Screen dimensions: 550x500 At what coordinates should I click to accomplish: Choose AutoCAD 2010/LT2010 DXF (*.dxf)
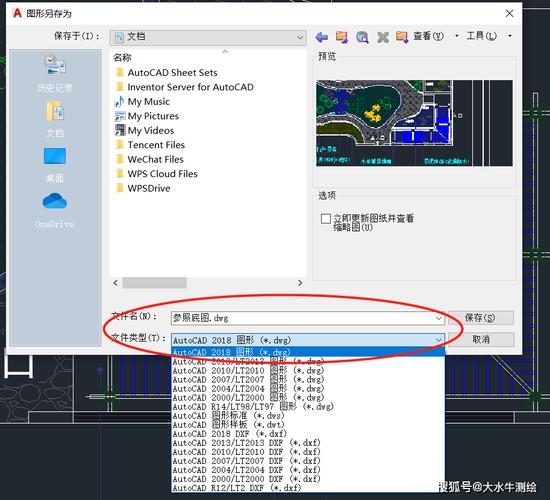coord(308,452)
